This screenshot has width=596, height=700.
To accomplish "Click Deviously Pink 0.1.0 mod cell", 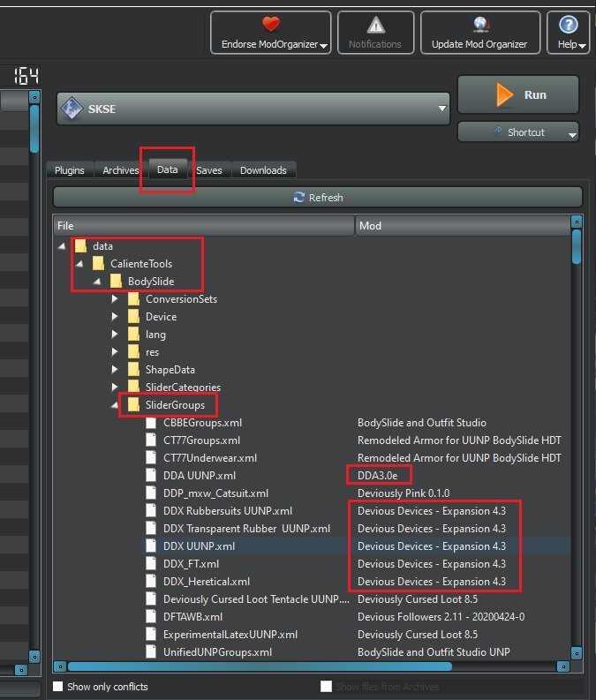I will tap(404, 493).
